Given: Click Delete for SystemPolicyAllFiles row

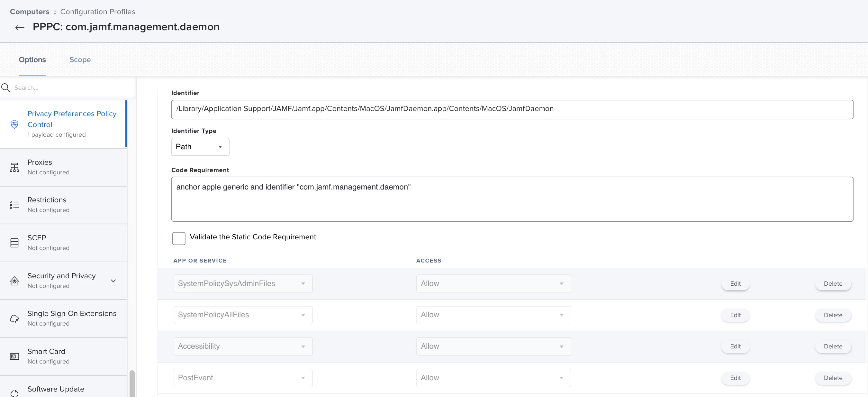Looking at the screenshot, I should coord(833,315).
